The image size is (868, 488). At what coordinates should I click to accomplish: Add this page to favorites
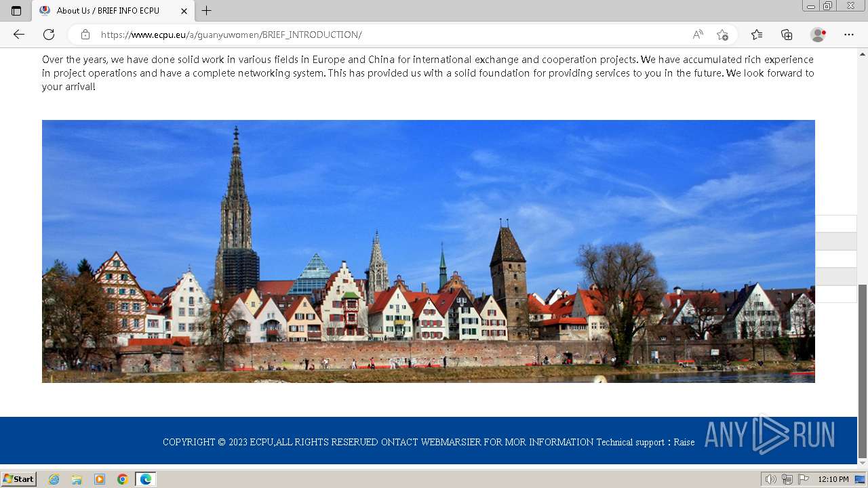[722, 35]
